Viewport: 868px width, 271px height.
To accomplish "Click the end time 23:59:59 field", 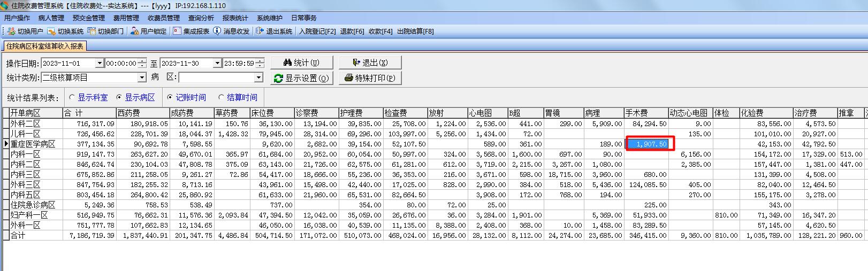I will pyautogui.click(x=239, y=63).
